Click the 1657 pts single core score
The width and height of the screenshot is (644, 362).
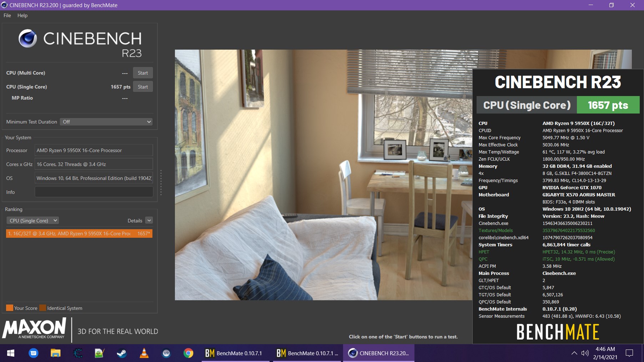point(121,87)
